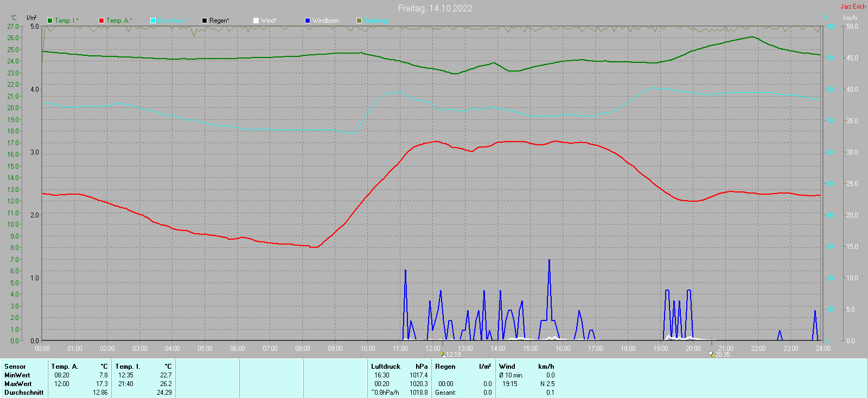Click the date title Freitag, 14.10.2022
The width and height of the screenshot is (868, 398).
(435, 8)
